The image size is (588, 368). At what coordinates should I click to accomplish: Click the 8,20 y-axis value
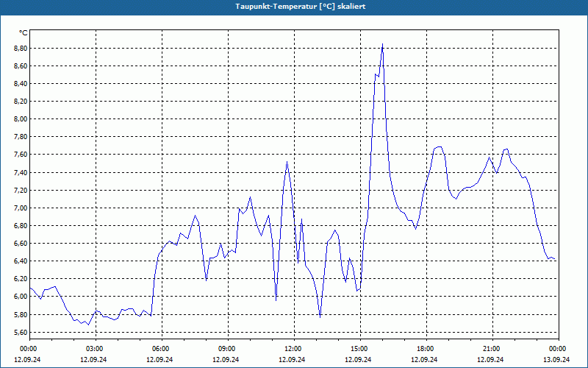[21, 102]
